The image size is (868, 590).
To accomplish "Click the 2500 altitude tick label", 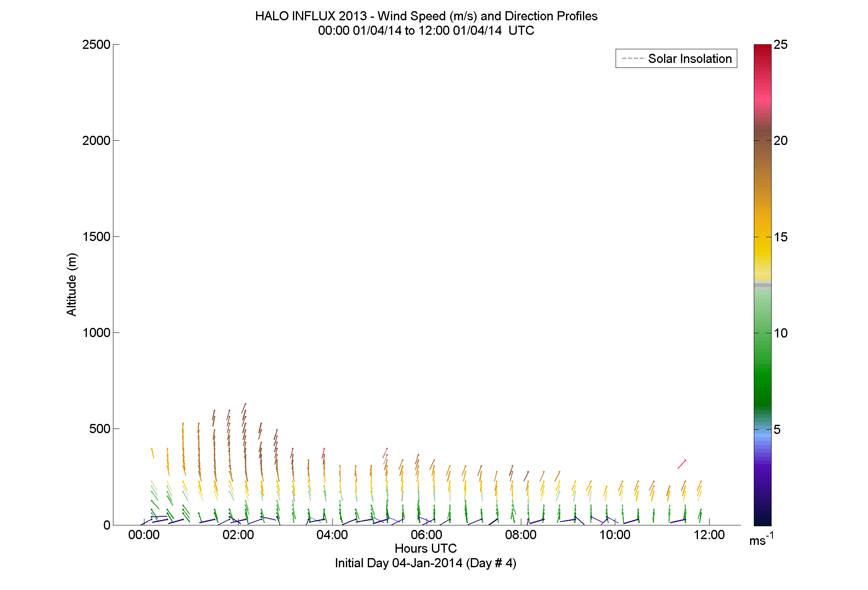I will click(96, 44).
